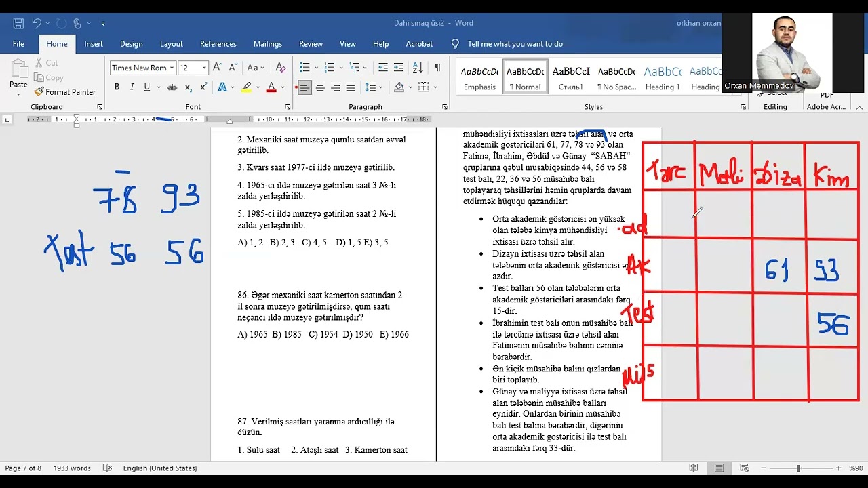This screenshot has height=488, width=868.
Task: Expand the Paragraph dialog launcher
Action: click(x=445, y=107)
